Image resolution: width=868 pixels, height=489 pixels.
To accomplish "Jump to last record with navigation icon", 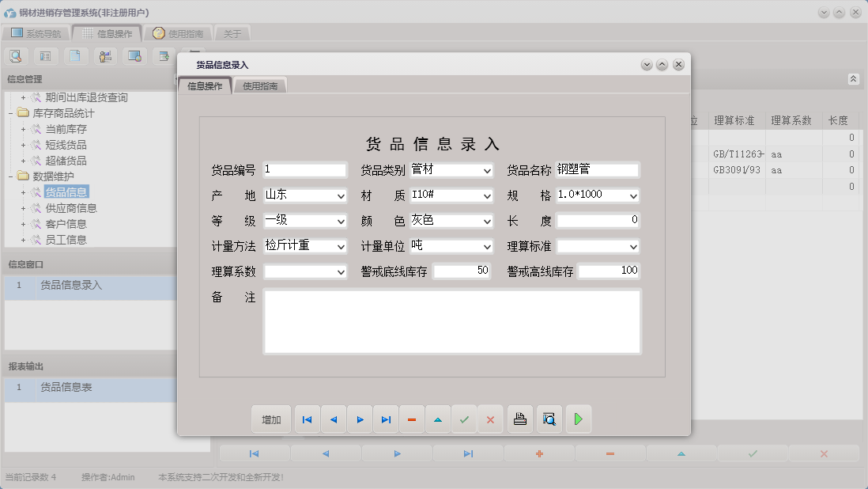I will click(x=386, y=419).
